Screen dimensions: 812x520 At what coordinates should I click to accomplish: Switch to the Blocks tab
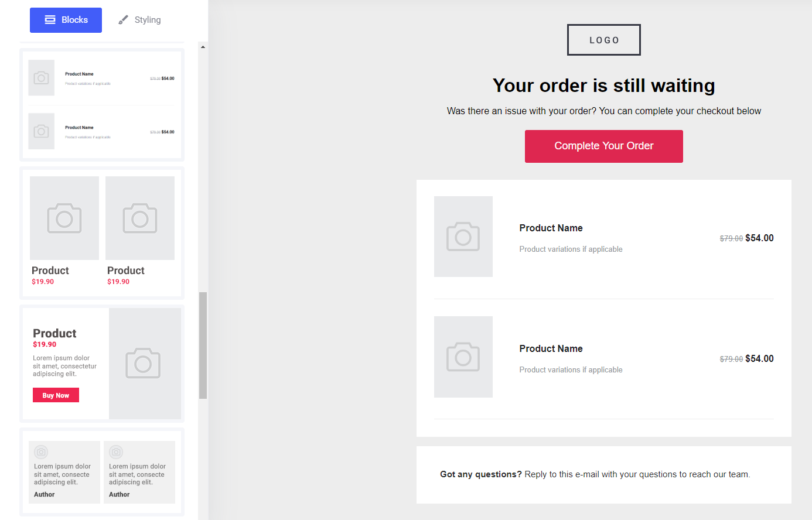[66, 20]
